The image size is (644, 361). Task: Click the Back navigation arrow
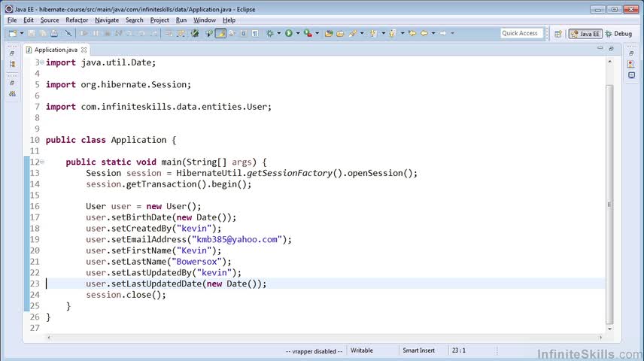click(424, 33)
